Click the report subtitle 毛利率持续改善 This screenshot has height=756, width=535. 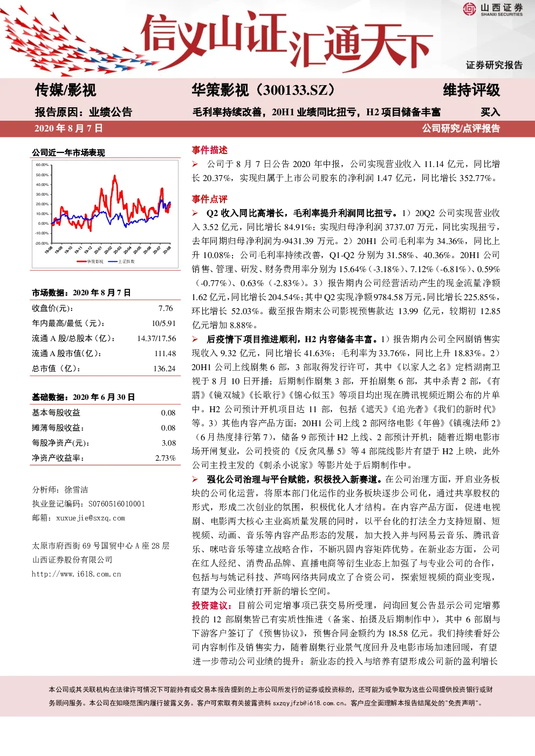click(316, 112)
